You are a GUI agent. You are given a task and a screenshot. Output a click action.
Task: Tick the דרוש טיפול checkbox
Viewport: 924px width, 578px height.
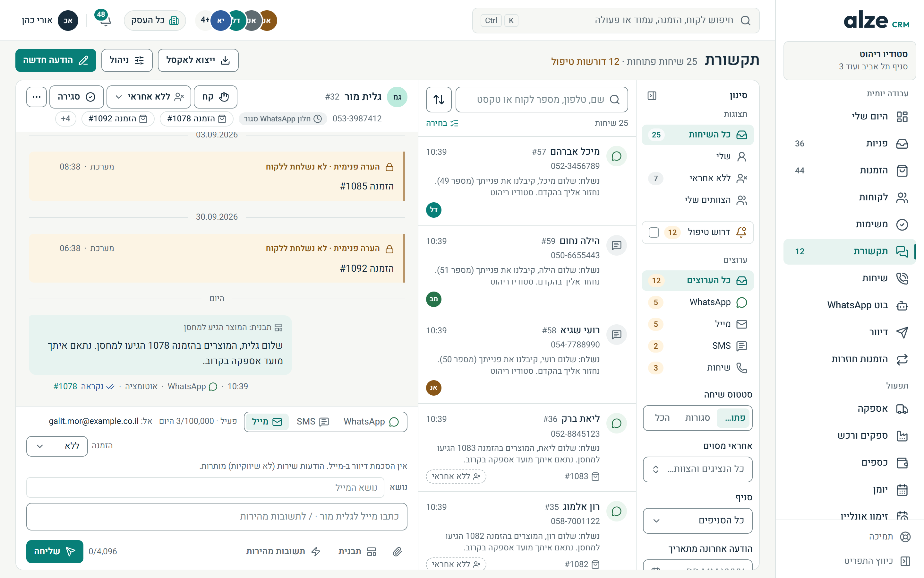point(654,232)
